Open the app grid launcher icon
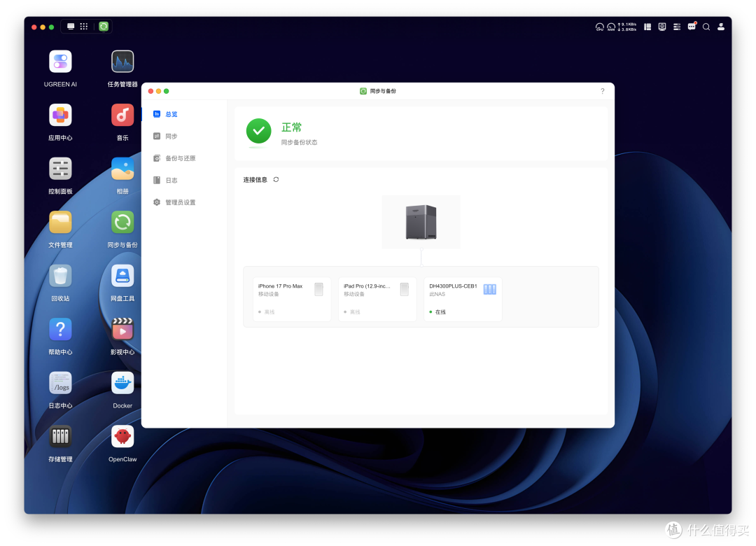Screen dimensions: 756x546 pyautogui.click(x=84, y=27)
